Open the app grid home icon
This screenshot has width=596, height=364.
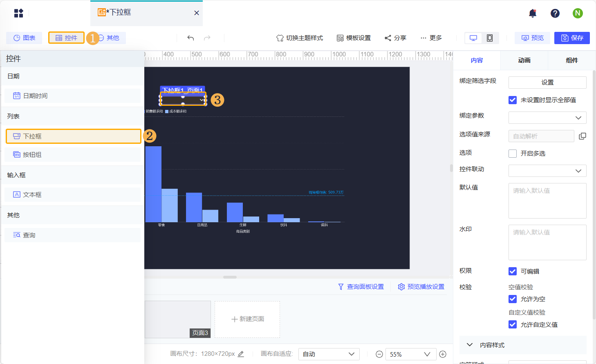(19, 13)
